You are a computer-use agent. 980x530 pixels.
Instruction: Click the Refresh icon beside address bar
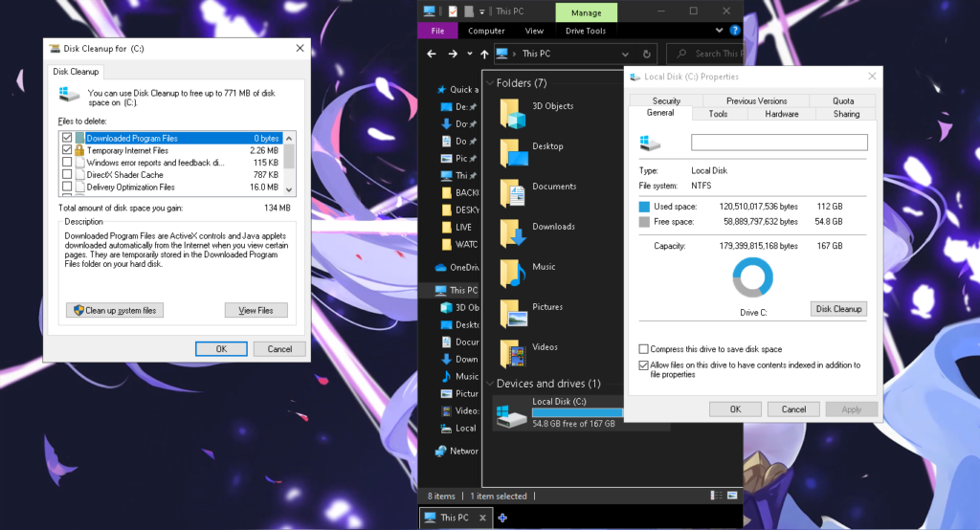648,55
